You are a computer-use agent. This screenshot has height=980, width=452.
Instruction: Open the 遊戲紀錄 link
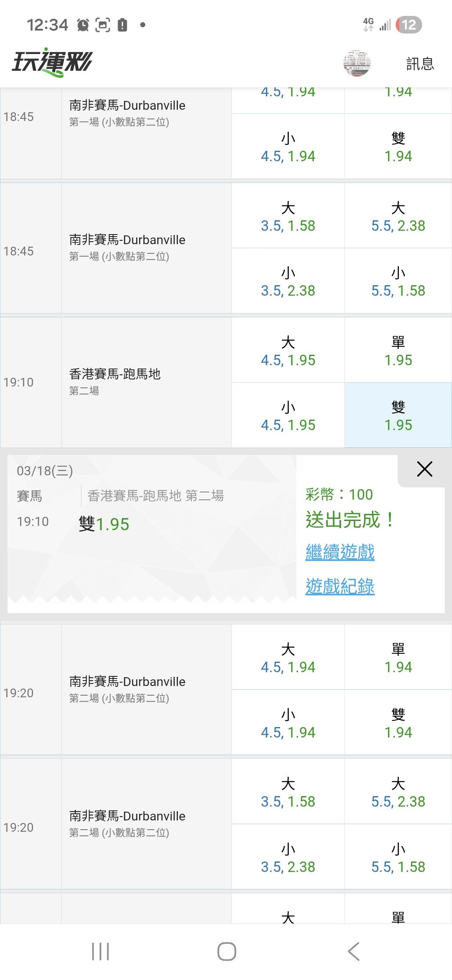pos(340,586)
